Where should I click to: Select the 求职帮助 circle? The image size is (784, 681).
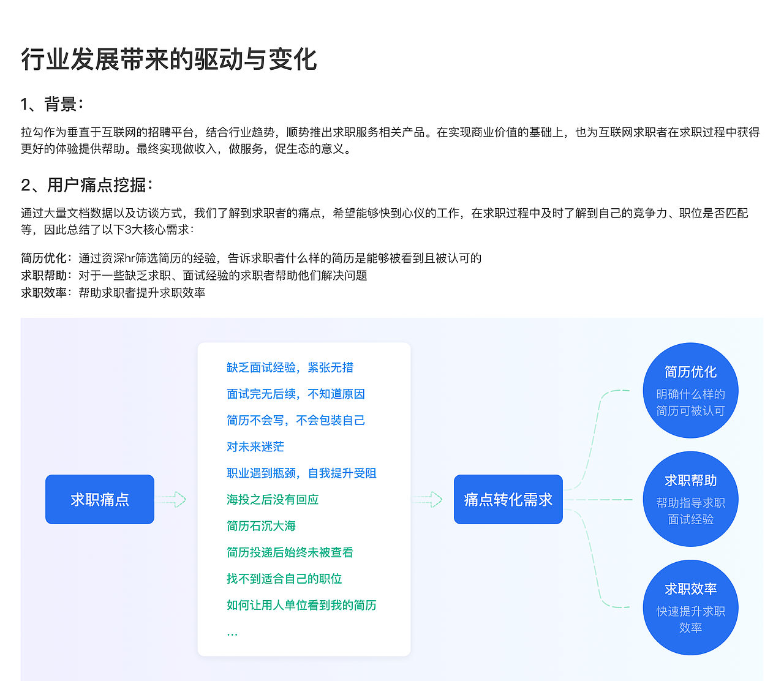click(690, 499)
